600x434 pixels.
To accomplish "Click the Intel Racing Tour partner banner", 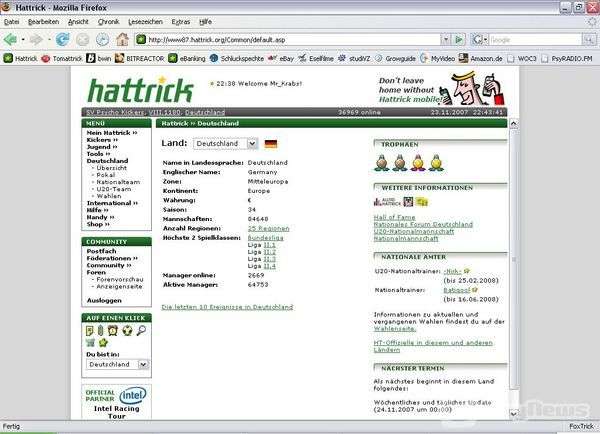I will [116, 403].
